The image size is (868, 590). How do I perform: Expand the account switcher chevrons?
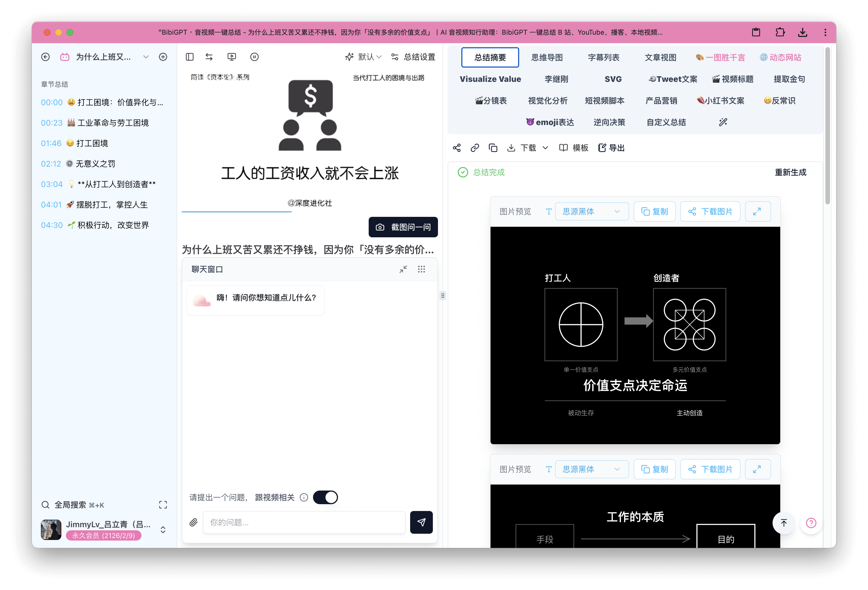[163, 530]
